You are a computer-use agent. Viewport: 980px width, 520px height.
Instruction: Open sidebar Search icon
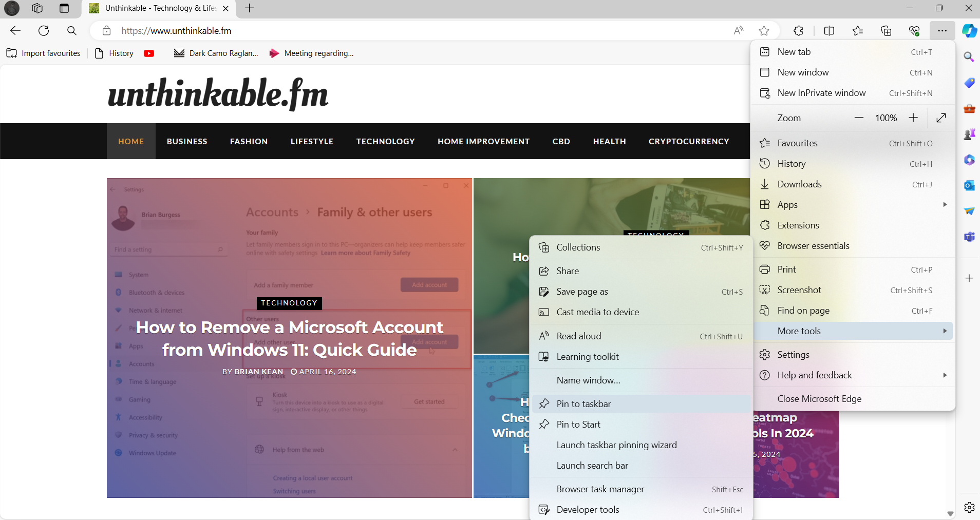coord(969,56)
